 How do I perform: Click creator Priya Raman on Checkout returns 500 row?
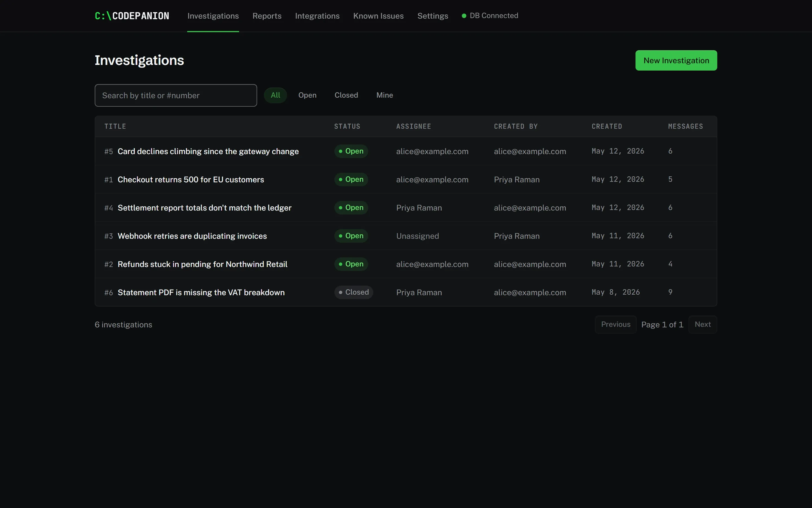click(x=517, y=179)
